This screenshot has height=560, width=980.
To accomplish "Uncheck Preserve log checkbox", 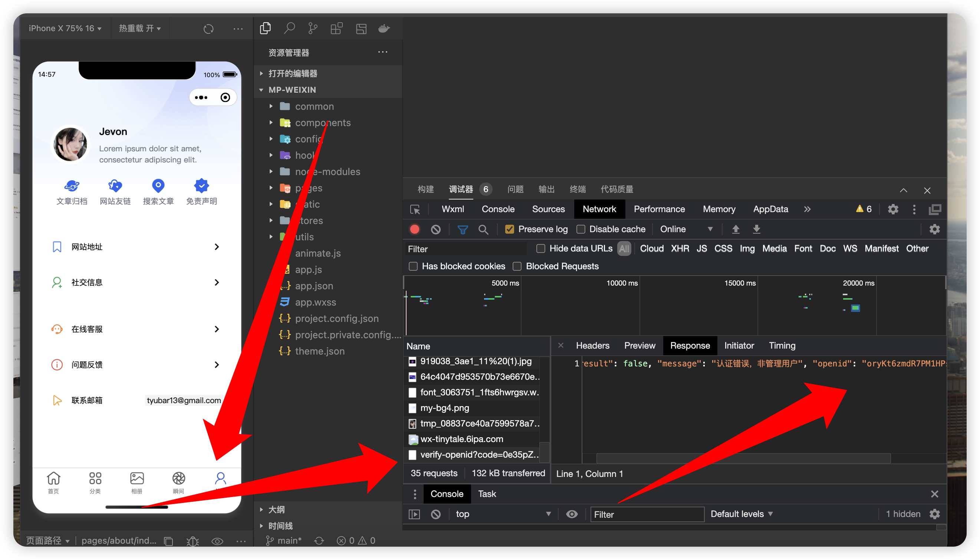I will [x=510, y=230].
